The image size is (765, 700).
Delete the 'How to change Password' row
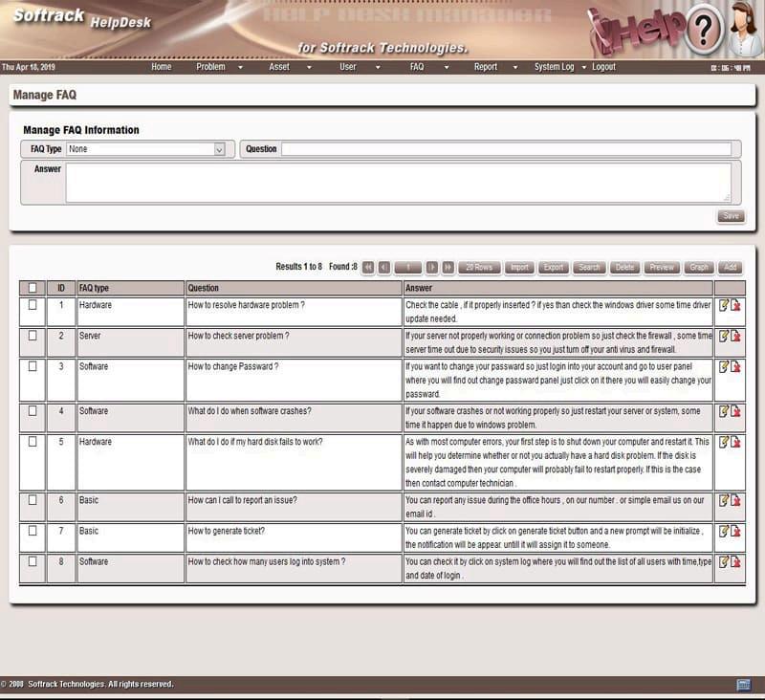click(735, 367)
